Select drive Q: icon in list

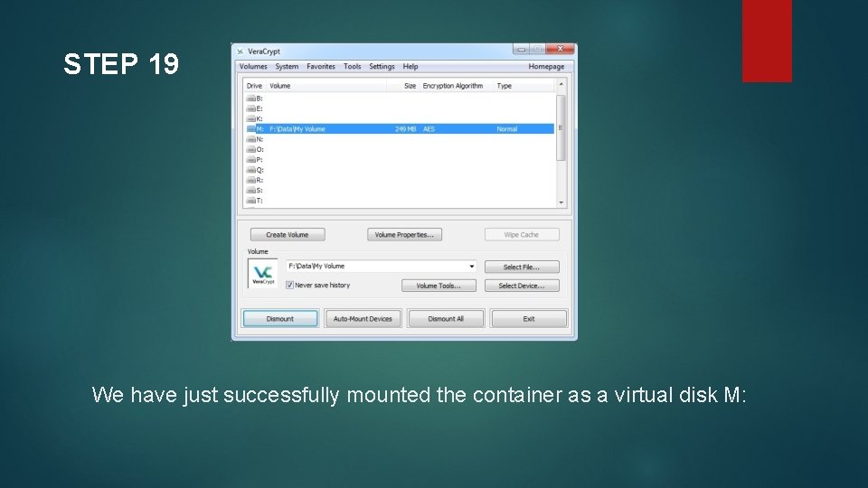pos(251,170)
